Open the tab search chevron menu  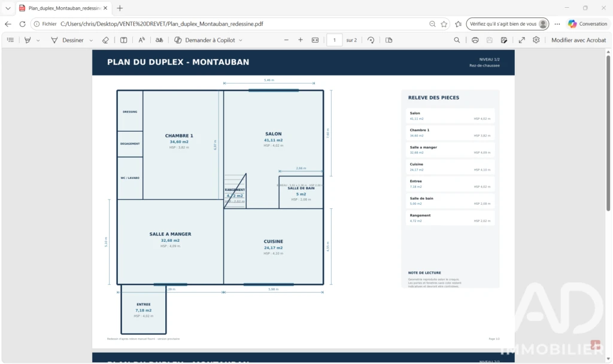8,8
